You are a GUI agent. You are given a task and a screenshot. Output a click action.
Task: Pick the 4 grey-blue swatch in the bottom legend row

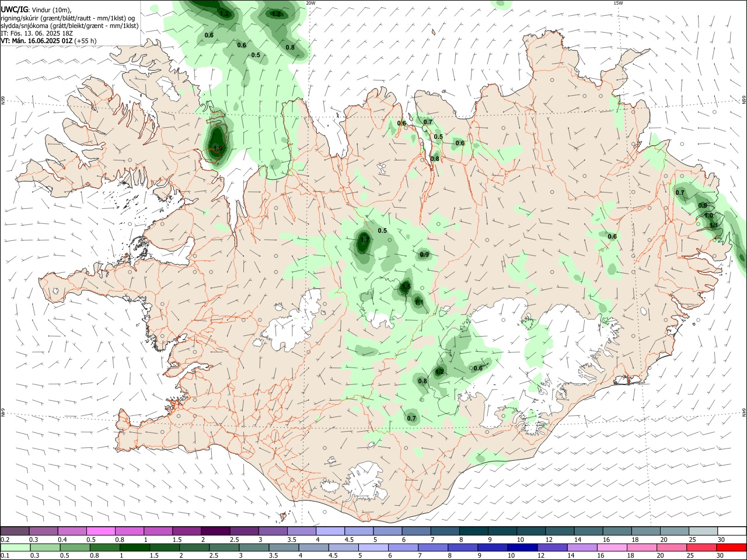[313, 547]
